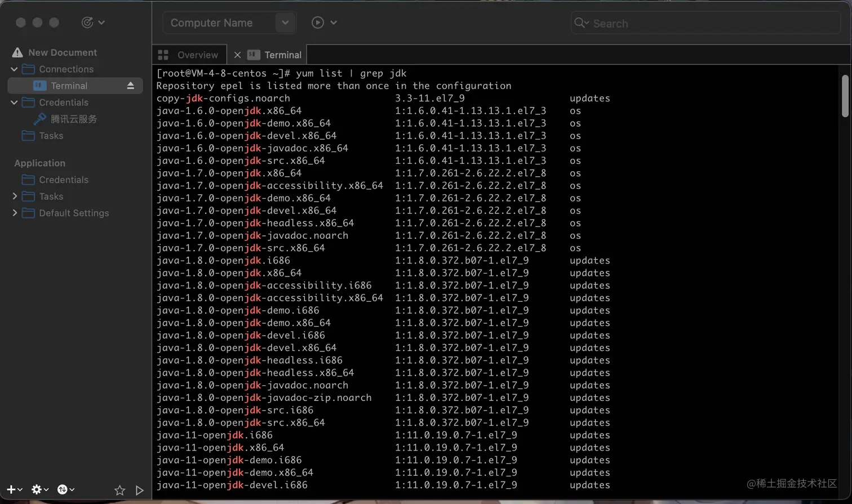
Task: Click "java-11-openjdk.x86_64" package name
Action: (220, 448)
